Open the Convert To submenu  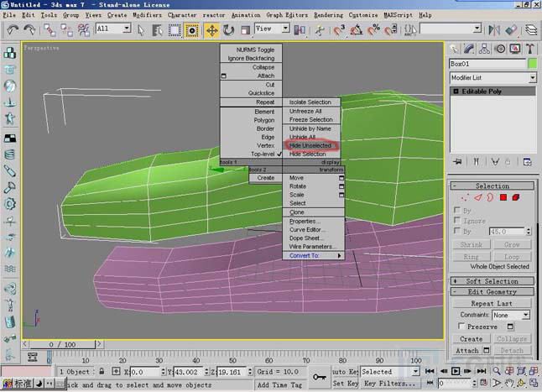point(314,255)
